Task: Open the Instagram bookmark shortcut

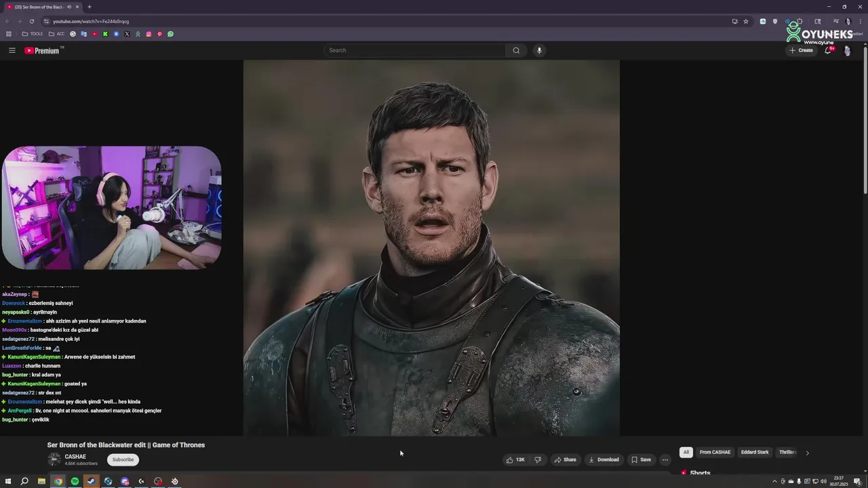Action: click(x=149, y=34)
